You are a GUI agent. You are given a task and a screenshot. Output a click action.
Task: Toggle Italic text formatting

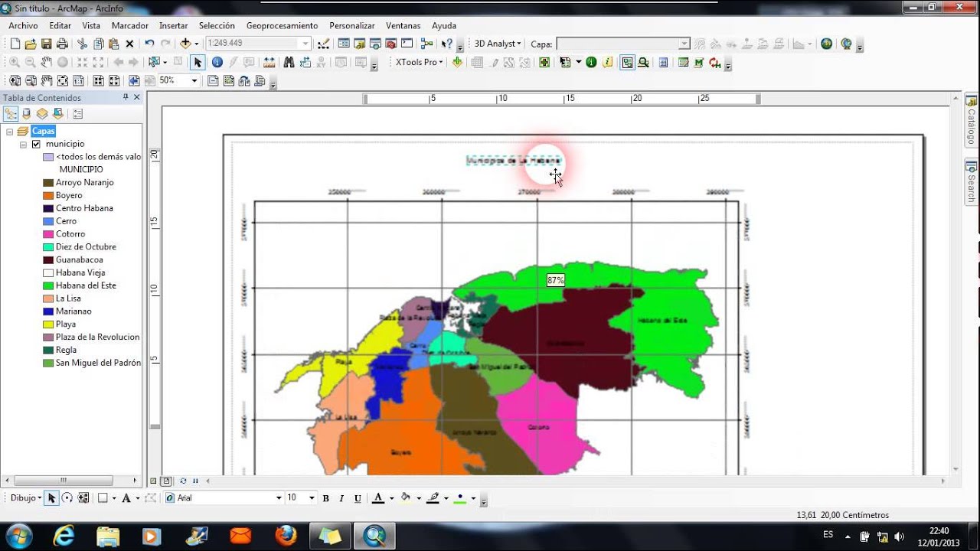click(x=341, y=498)
